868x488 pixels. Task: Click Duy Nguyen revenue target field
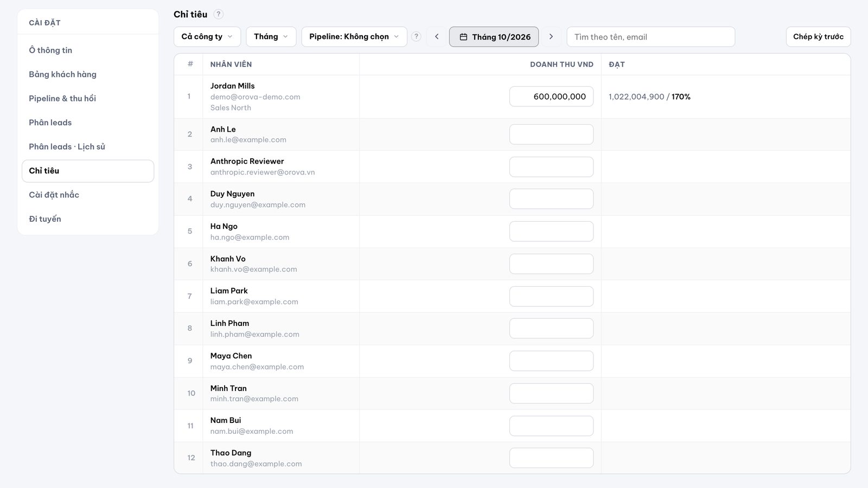tap(551, 199)
